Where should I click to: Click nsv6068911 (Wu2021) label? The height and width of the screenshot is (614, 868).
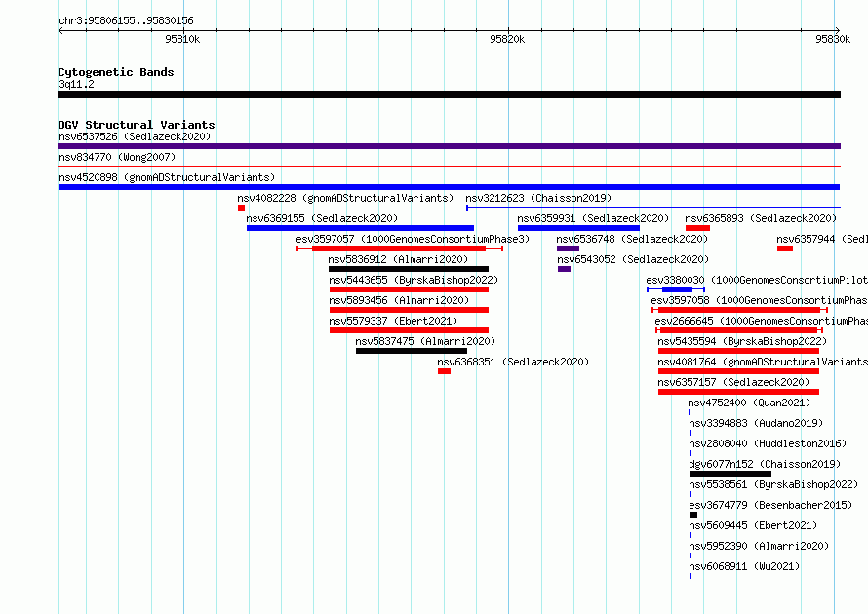point(744,566)
